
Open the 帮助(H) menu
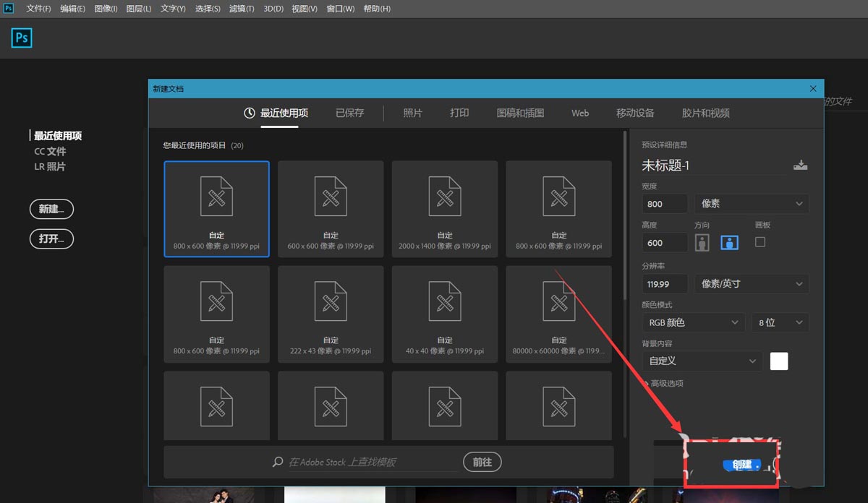tap(377, 9)
